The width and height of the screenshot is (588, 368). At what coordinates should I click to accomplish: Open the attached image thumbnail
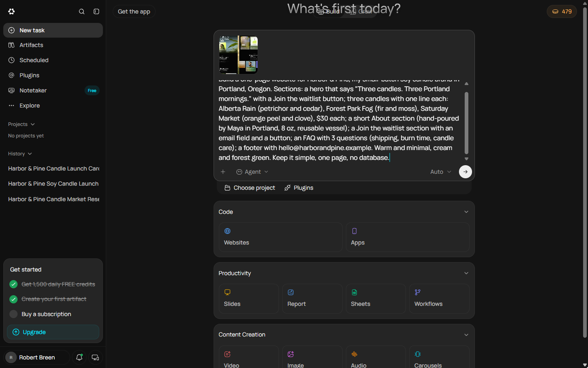[x=238, y=55]
